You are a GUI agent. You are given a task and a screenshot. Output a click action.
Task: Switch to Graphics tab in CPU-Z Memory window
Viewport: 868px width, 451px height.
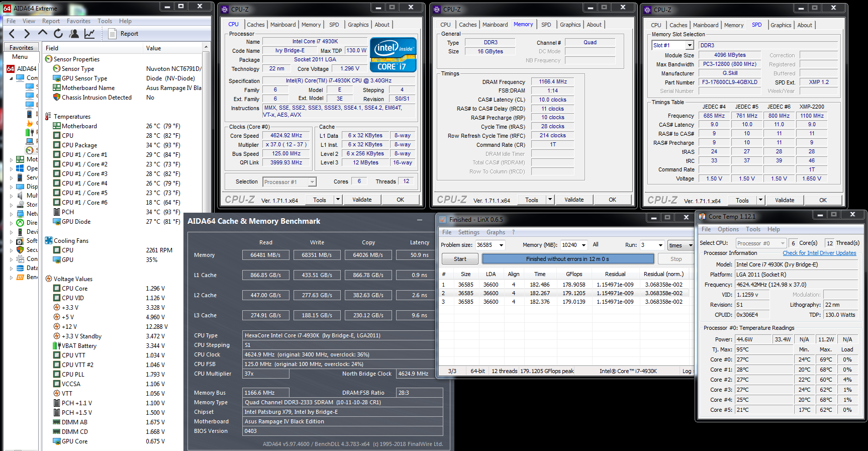570,25
